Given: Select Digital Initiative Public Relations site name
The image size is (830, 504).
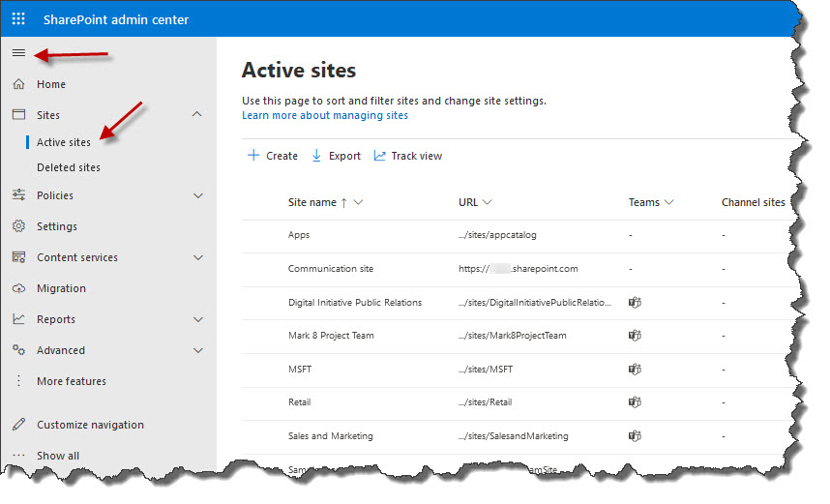Looking at the screenshot, I should point(355,302).
